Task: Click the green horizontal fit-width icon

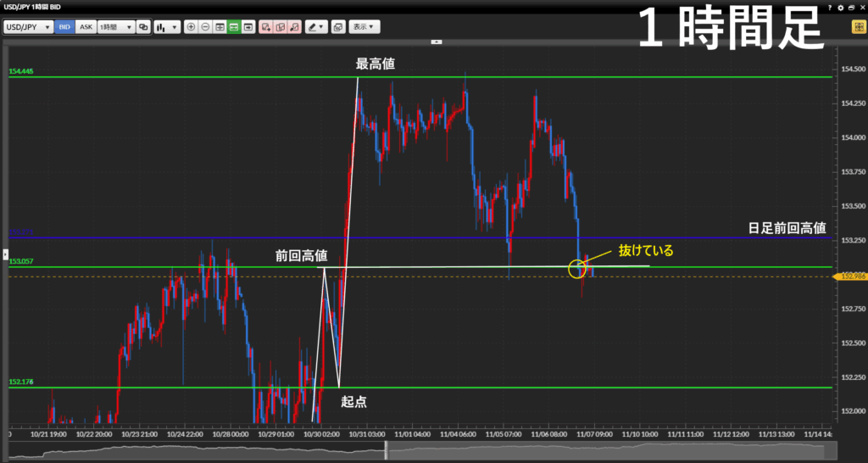Action: [233, 27]
